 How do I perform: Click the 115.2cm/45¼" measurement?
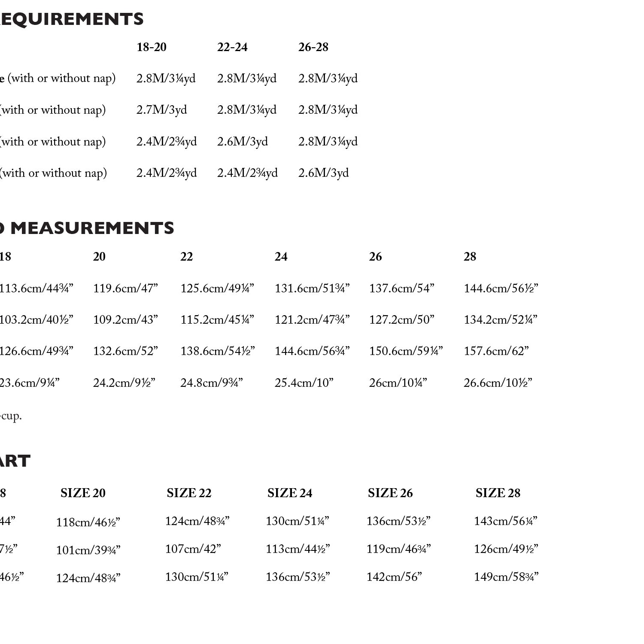217,320
